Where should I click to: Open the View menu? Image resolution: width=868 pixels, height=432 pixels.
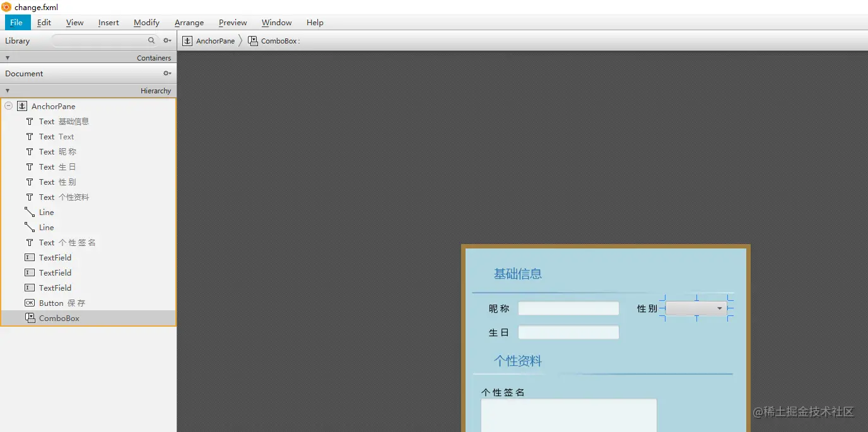pyautogui.click(x=74, y=23)
